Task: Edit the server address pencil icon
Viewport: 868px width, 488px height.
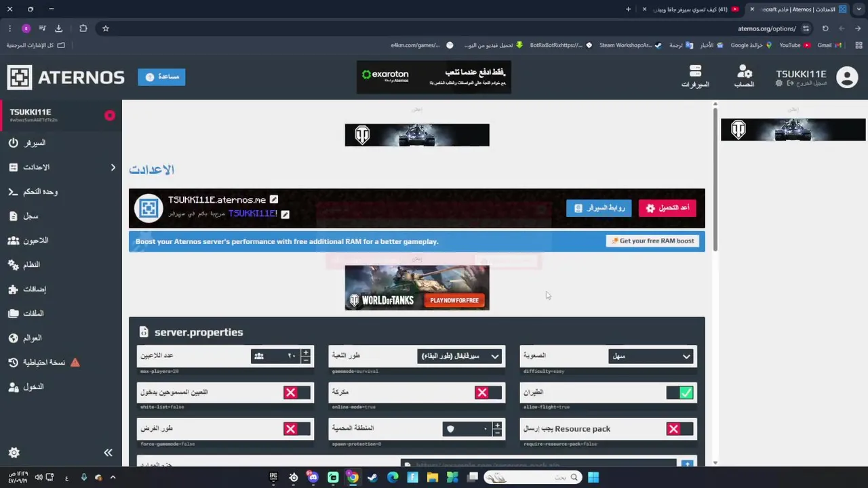Action: (x=274, y=199)
